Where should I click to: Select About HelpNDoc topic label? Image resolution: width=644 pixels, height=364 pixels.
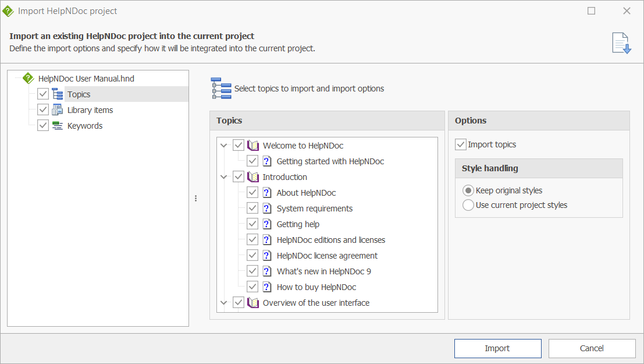pos(306,193)
